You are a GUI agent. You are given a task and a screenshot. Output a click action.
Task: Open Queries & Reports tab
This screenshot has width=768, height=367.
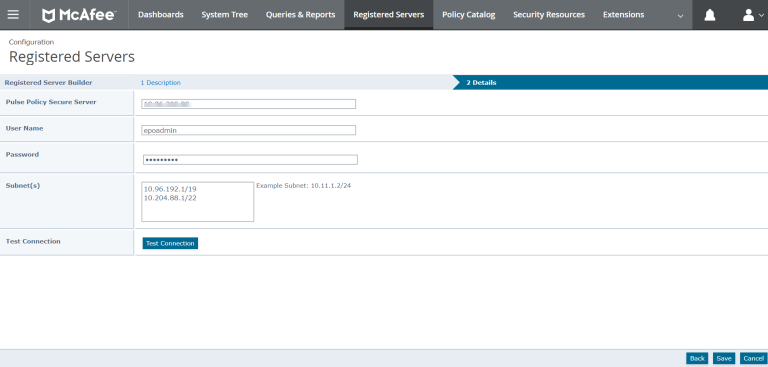pyautogui.click(x=300, y=15)
